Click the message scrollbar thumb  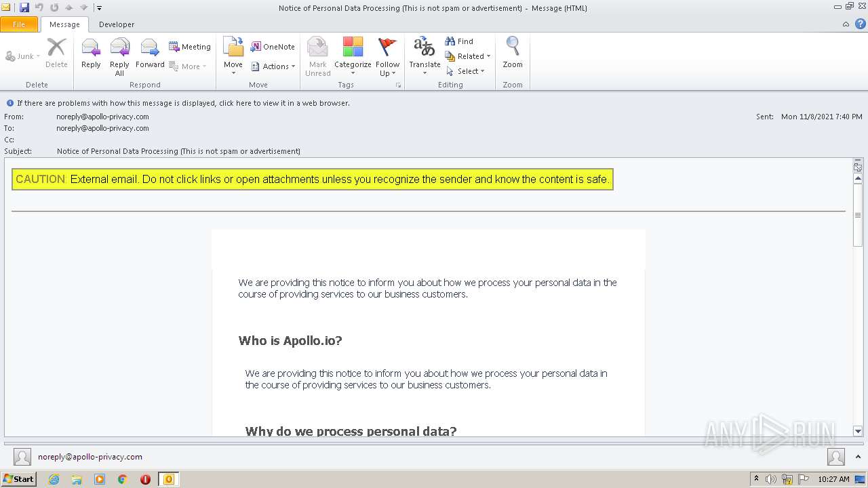(858, 215)
